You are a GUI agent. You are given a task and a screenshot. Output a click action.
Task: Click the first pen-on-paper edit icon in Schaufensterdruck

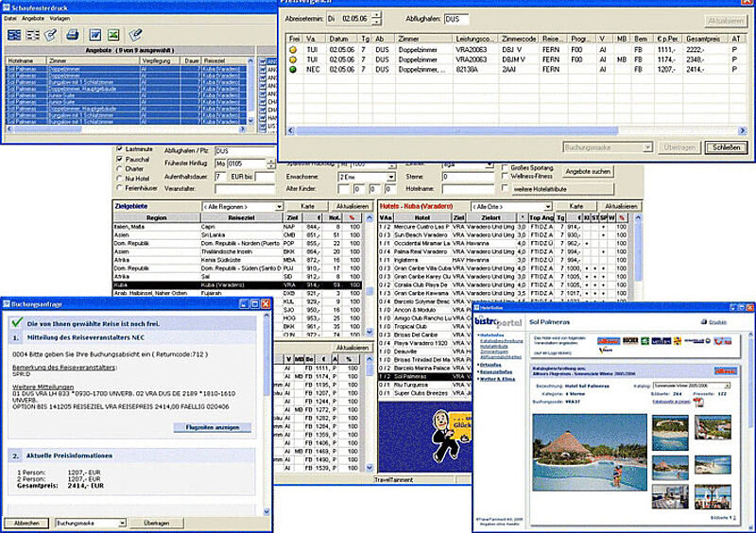point(51,35)
